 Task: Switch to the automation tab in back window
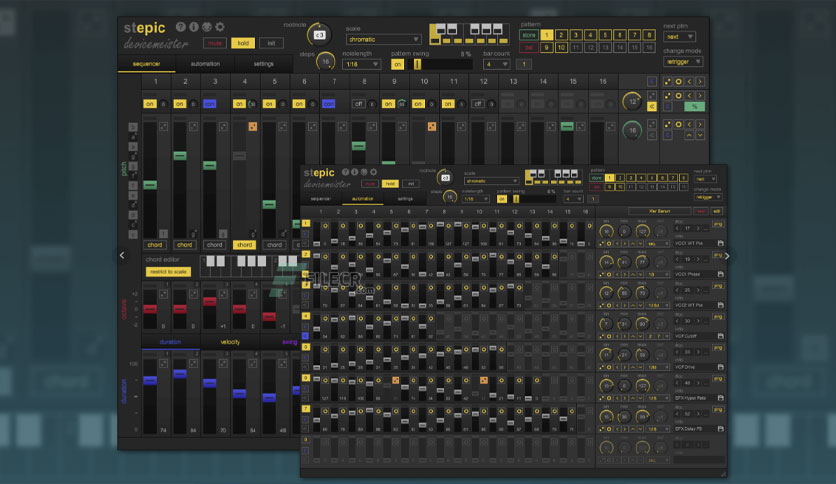point(205,64)
